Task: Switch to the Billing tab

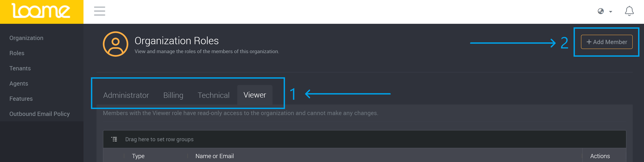Action: (173, 95)
